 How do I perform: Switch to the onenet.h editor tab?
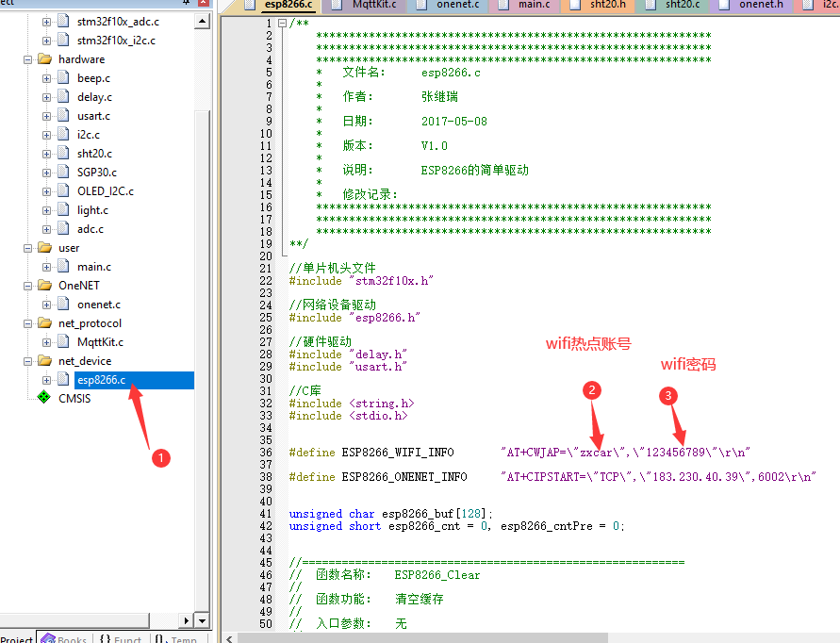[x=752, y=6]
